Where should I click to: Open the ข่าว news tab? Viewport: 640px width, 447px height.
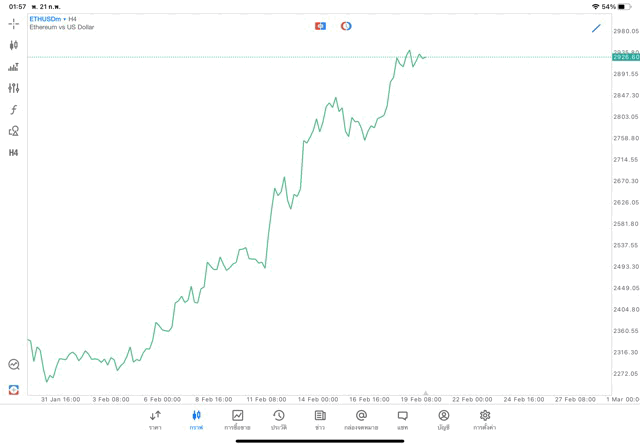[x=320, y=419]
